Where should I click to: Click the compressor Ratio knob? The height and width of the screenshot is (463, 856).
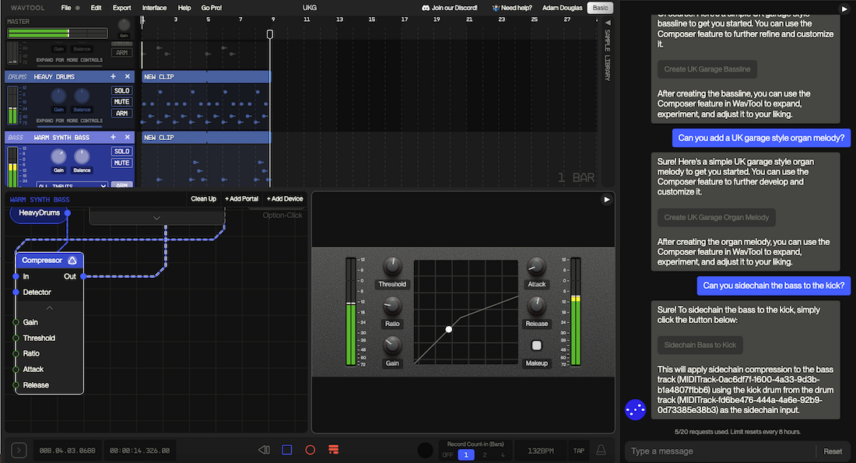pos(392,306)
